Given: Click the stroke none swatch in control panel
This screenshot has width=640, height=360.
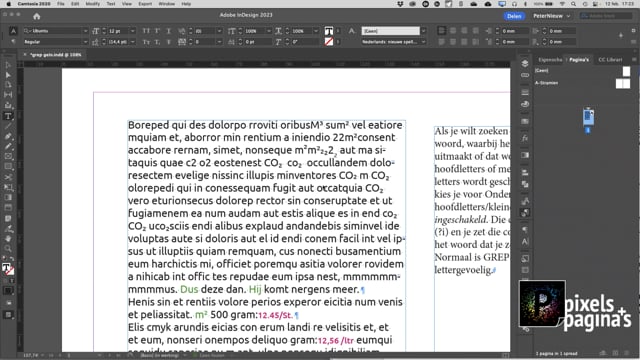Looking at the screenshot, I should [x=329, y=42].
